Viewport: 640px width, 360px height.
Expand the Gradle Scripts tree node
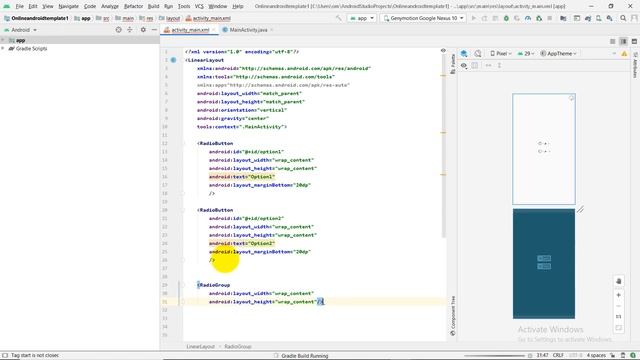(3, 48)
